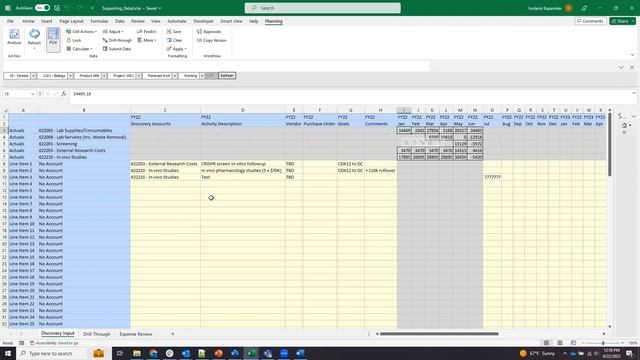This screenshot has width=640, height=360.
Task: Click the POV bar Refresh button
Action: (227, 76)
